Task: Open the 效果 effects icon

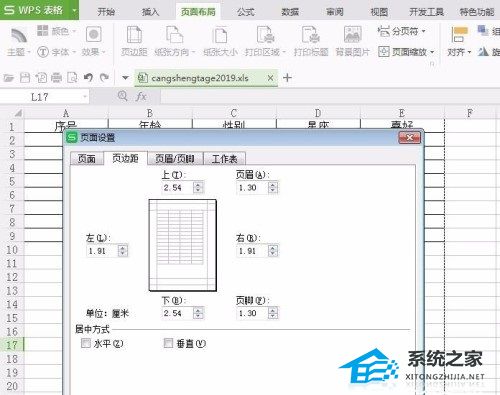Action: click(94, 34)
